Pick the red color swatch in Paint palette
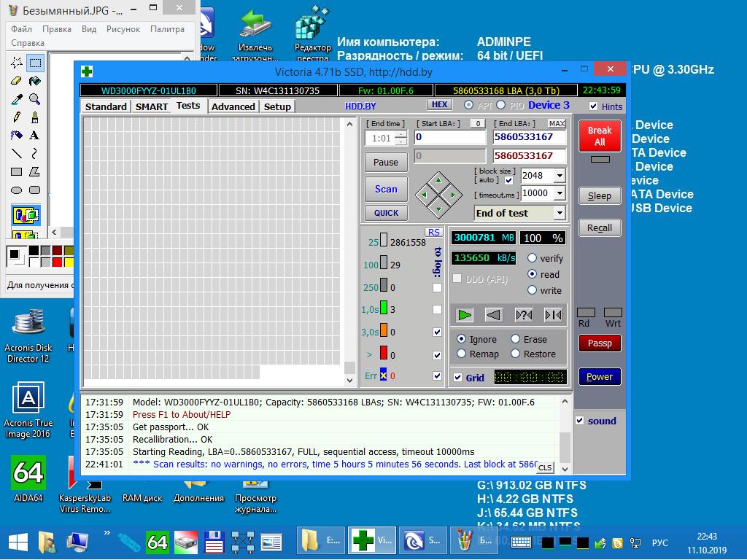Screen dimensions: 747x560 tap(57, 262)
